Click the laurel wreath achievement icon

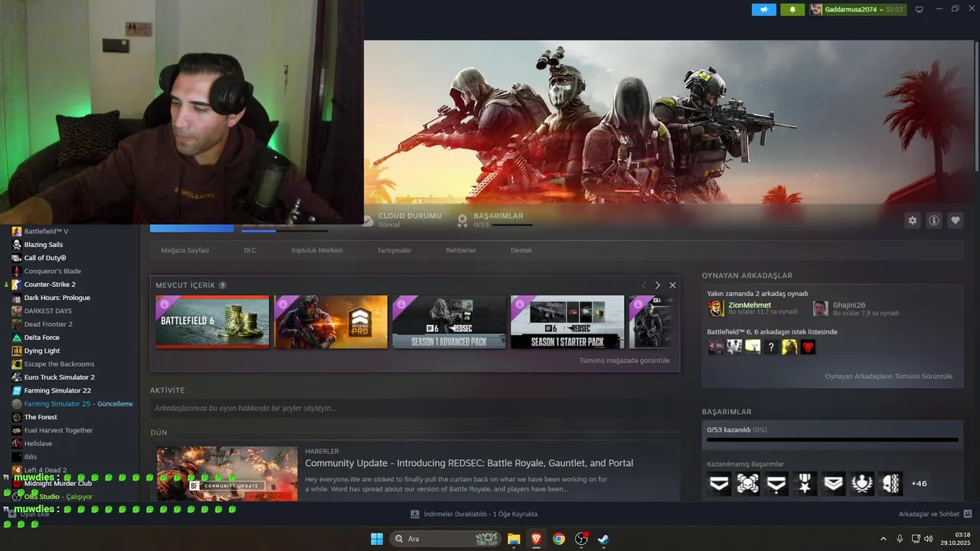tap(863, 483)
